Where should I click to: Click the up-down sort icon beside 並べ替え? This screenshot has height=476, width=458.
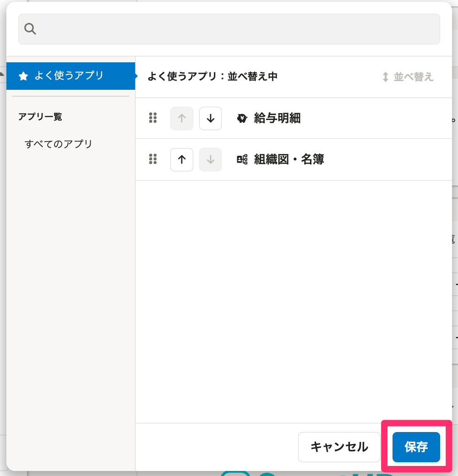(x=386, y=77)
